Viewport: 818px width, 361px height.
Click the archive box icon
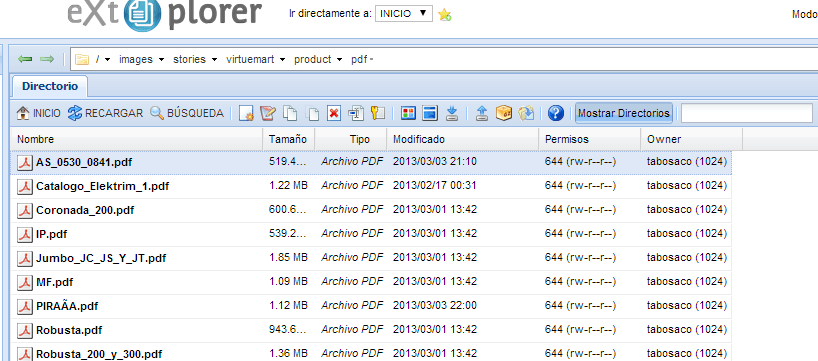click(503, 113)
